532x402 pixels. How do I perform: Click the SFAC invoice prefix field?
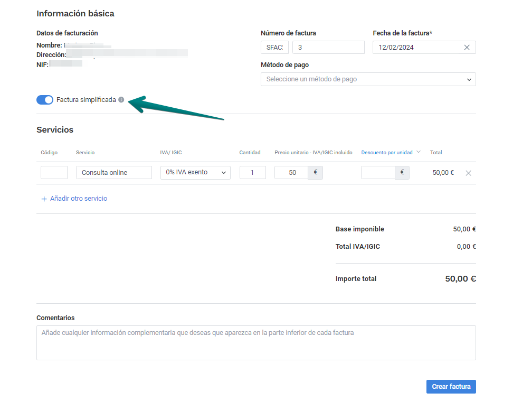pos(274,48)
